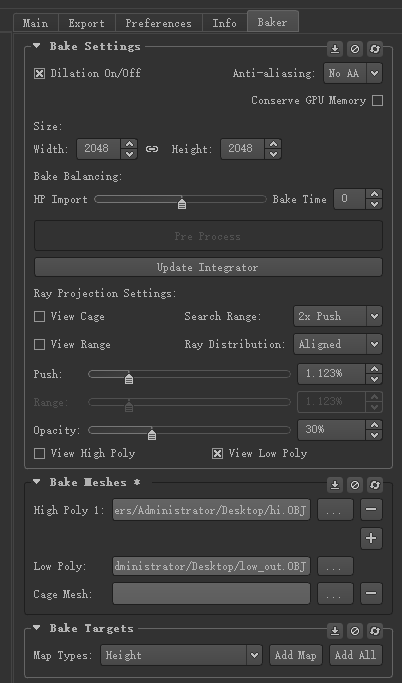Open the Anti-aliasing dropdown
Image resolution: width=402 pixels, height=683 pixels.
(353, 73)
